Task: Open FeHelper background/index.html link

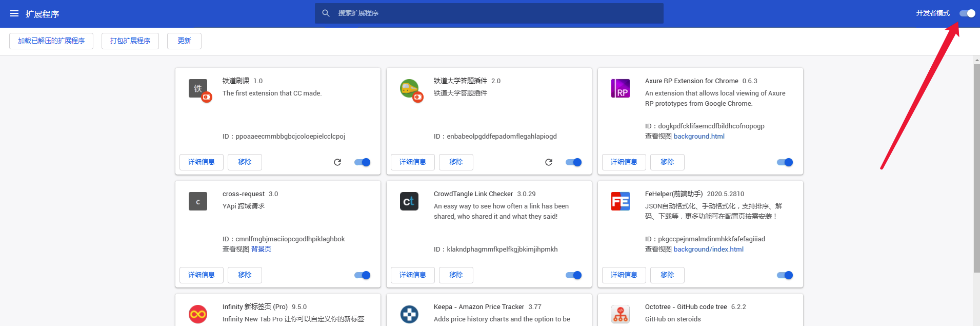Action: pos(709,250)
